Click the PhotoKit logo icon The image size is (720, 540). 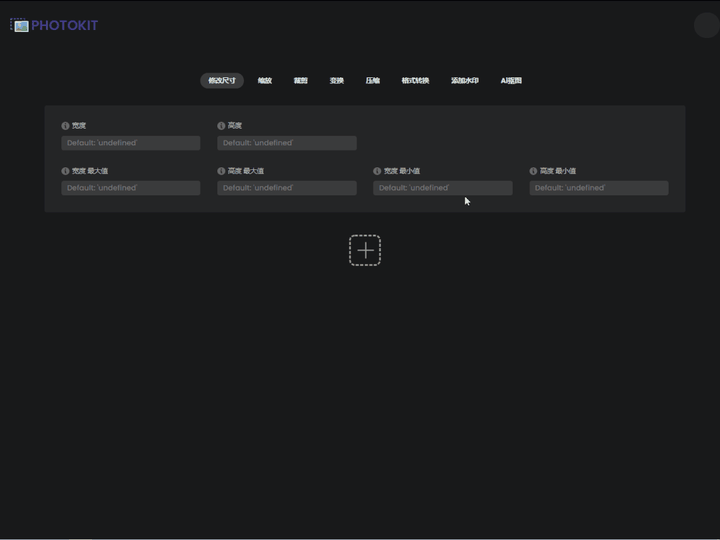coord(19,25)
